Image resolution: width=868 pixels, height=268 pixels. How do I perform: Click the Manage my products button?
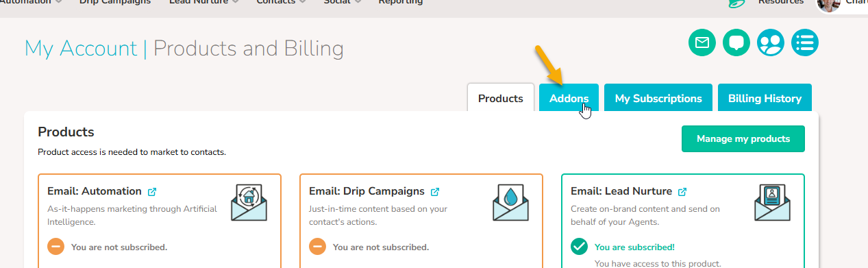743,138
